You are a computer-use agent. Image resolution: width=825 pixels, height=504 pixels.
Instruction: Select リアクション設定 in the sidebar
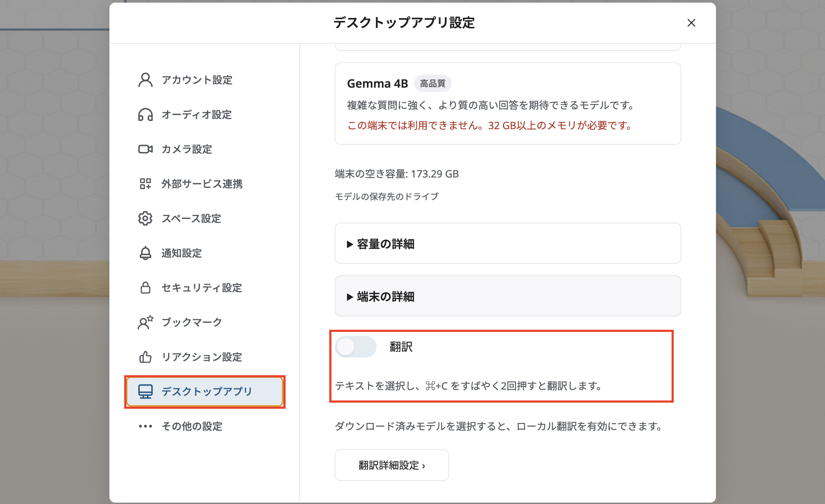[205, 357]
